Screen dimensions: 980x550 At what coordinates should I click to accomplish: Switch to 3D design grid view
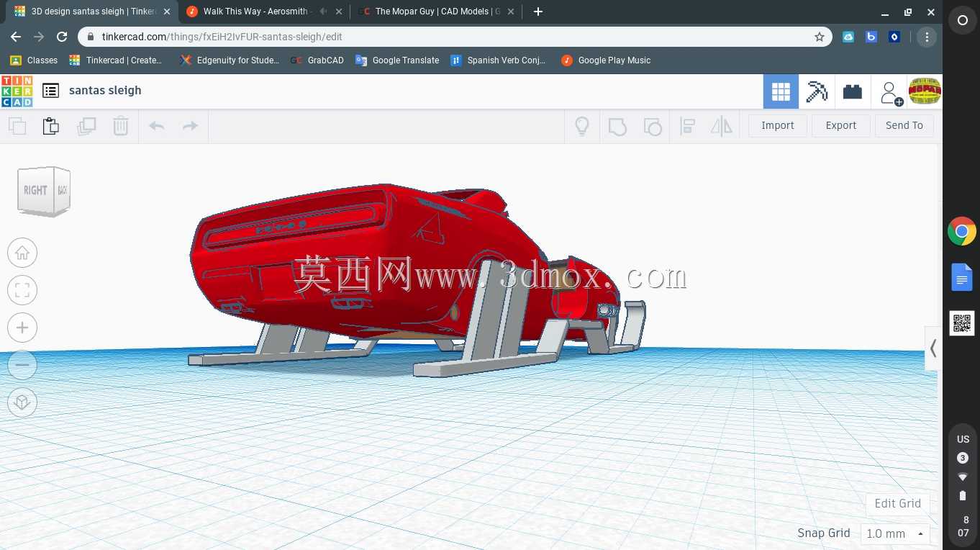click(x=781, y=91)
